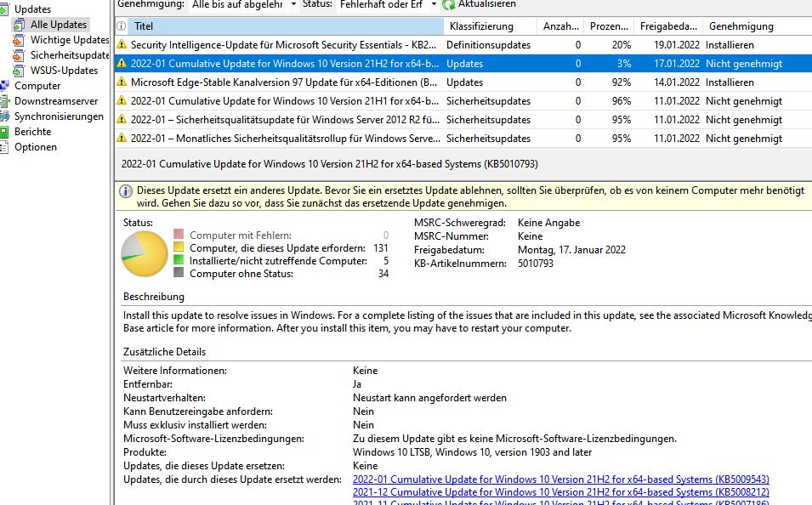
Task: Click the green Aktualisieren refresh icon
Action: (448, 4)
